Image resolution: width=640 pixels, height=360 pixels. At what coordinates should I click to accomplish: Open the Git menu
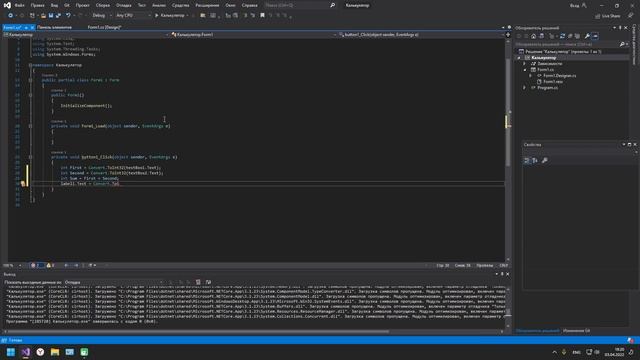(x=67, y=5)
